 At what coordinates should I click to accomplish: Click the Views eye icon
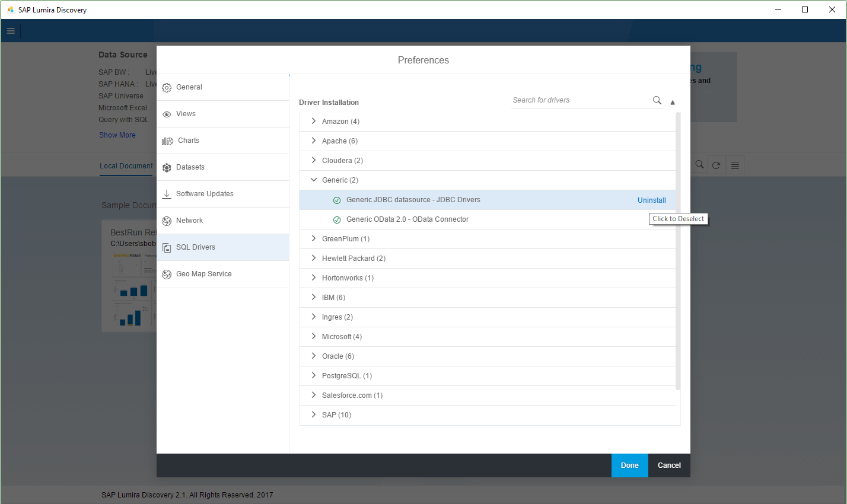tap(167, 114)
